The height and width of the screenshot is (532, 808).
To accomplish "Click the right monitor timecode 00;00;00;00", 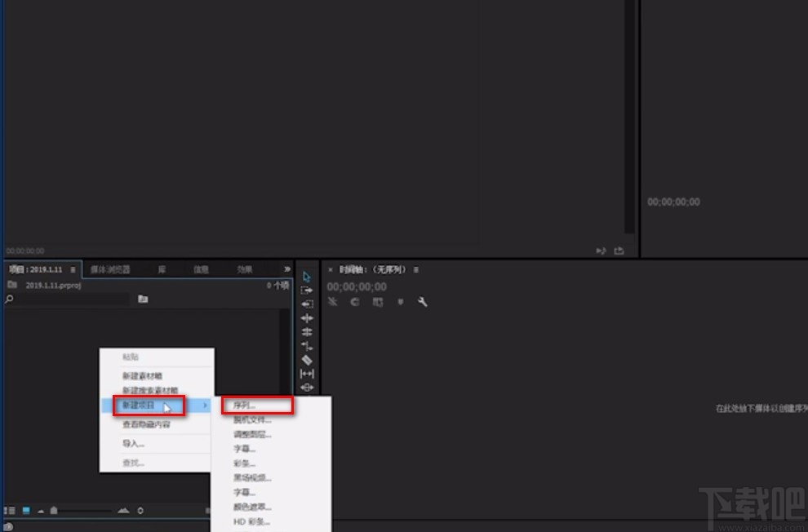I will click(x=673, y=202).
